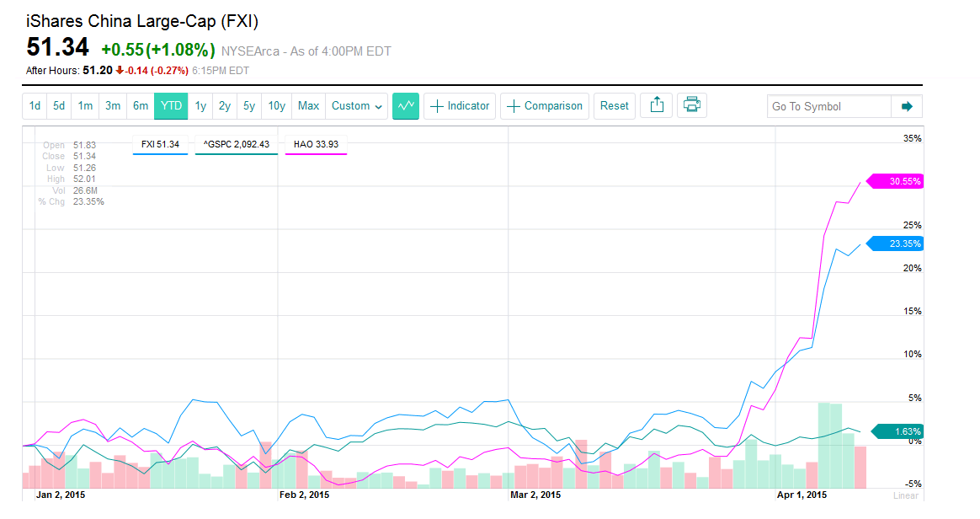Click the share chart icon
Viewport: 980px width, 519px height.
[657, 106]
